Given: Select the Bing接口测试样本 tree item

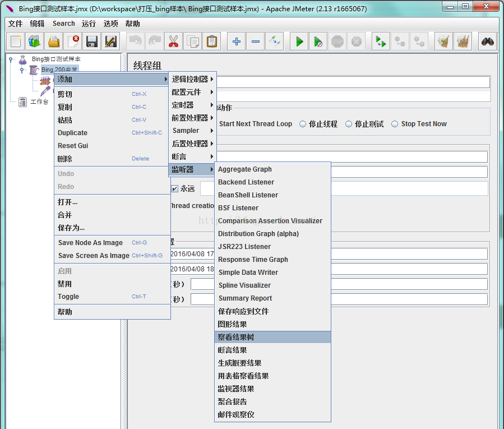Looking at the screenshot, I should [x=56, y=59].
